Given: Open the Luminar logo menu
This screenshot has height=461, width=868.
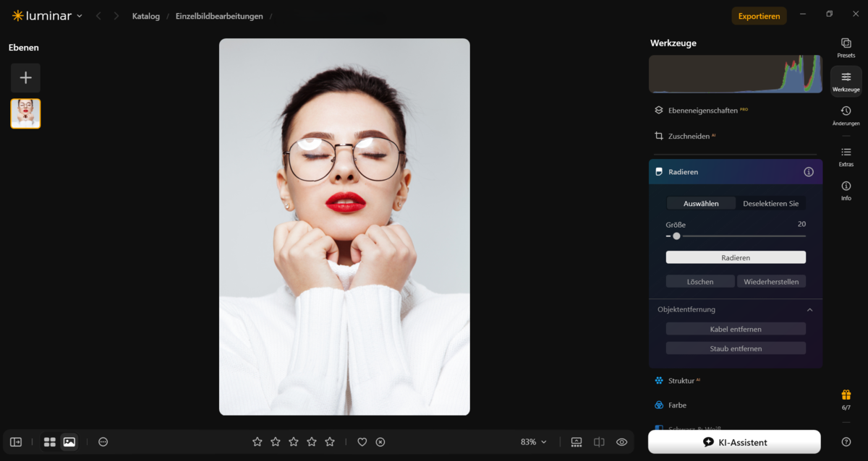Looking at the screenshot, I should [47, 16].
